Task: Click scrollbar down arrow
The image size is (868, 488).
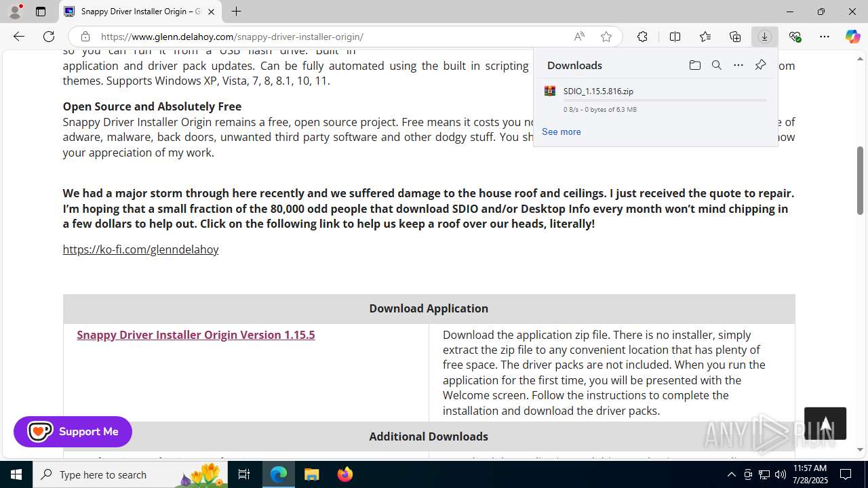Action: tap(860, 449)
